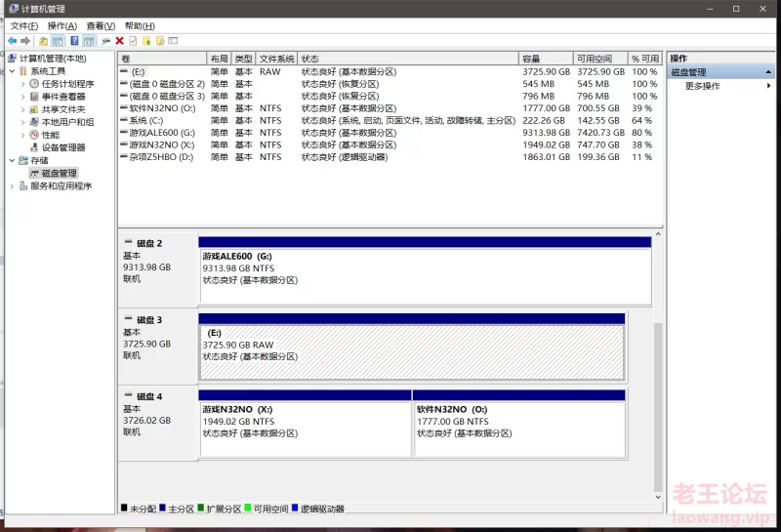Collapse the 系统工具 tree node
Viewport: 781px width, 532px height.
tap(12, 71)
